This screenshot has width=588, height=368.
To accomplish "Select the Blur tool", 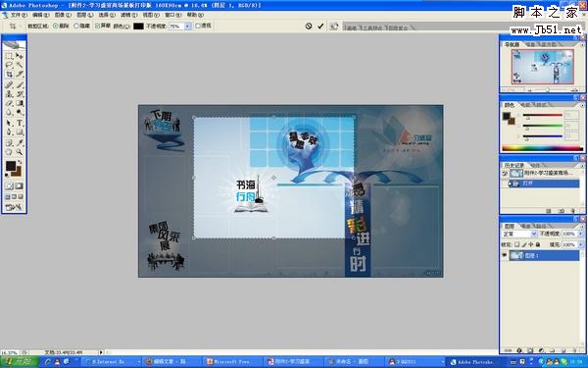I will click(x=9, y=112).
